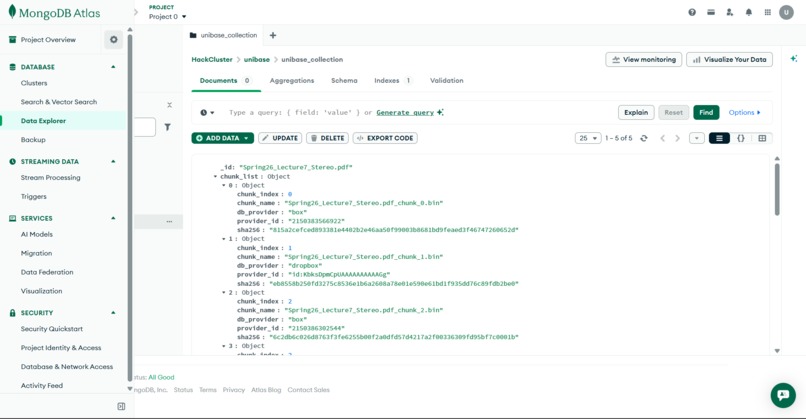
Task: Open the AI assistant sparkle icon
Action: (794, 59)
